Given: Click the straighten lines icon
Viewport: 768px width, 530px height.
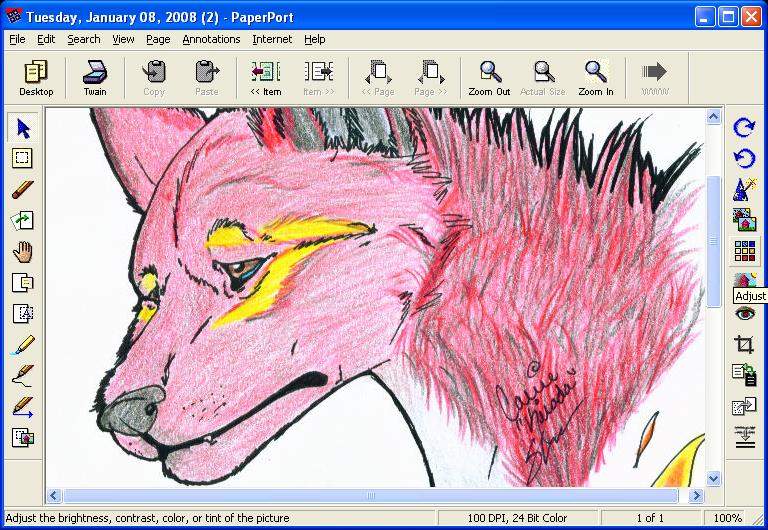Looking at the screenshot, I should [744, 437].
